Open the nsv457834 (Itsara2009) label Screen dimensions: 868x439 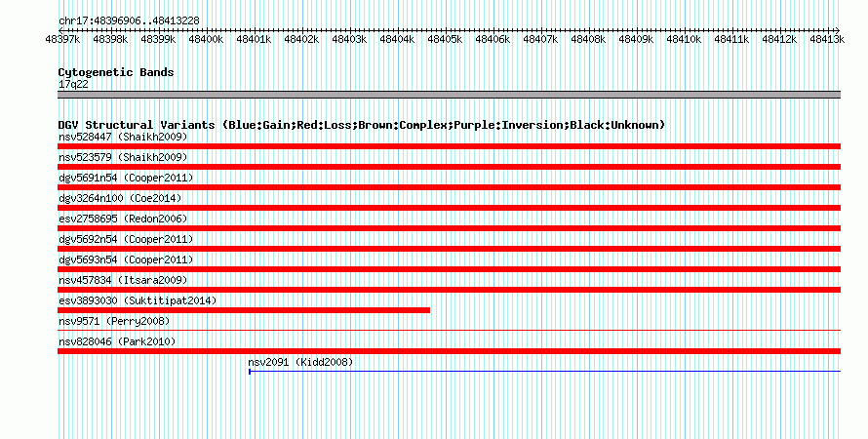click(x=123, y=280)
